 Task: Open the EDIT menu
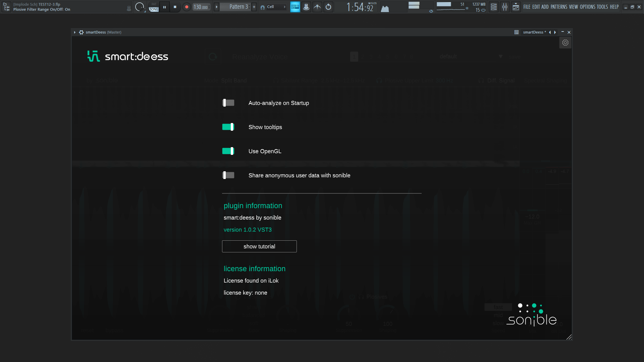pyautogui.click(x=536, y=7)
